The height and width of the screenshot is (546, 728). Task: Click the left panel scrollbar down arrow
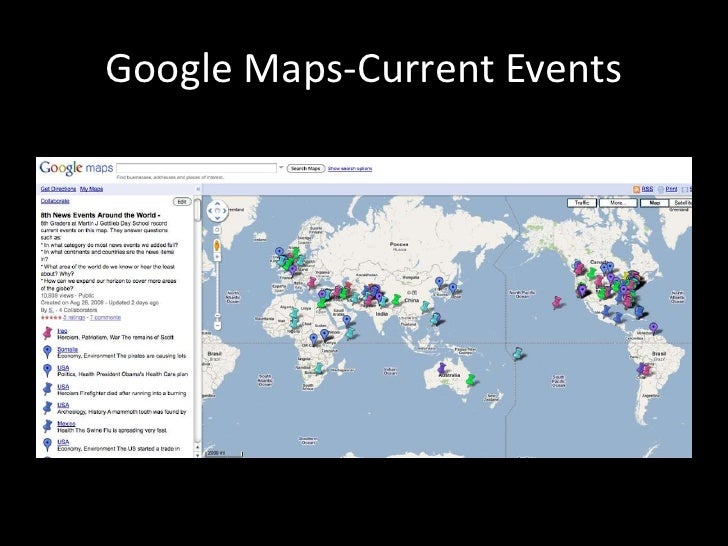pos(198,455)
